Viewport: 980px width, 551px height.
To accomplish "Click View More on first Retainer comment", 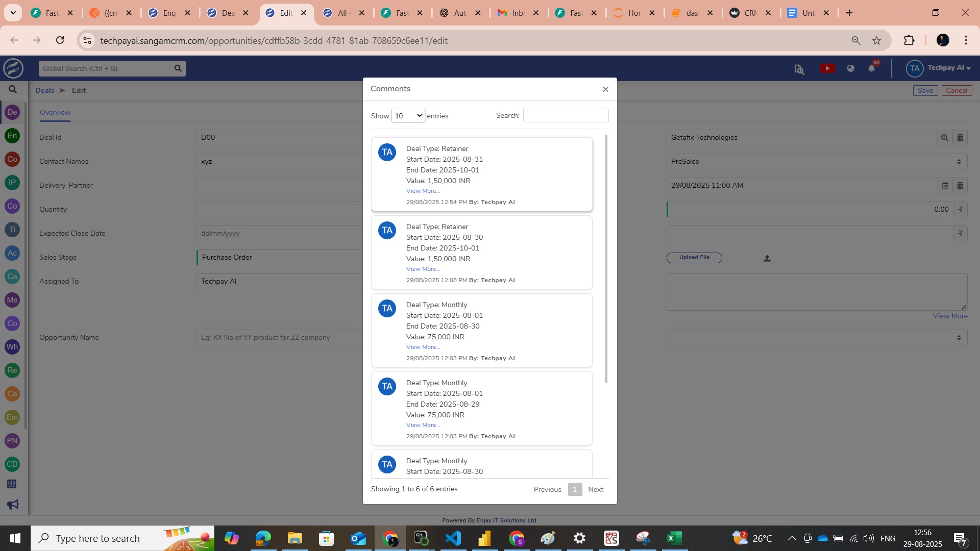I will [423, 191].
